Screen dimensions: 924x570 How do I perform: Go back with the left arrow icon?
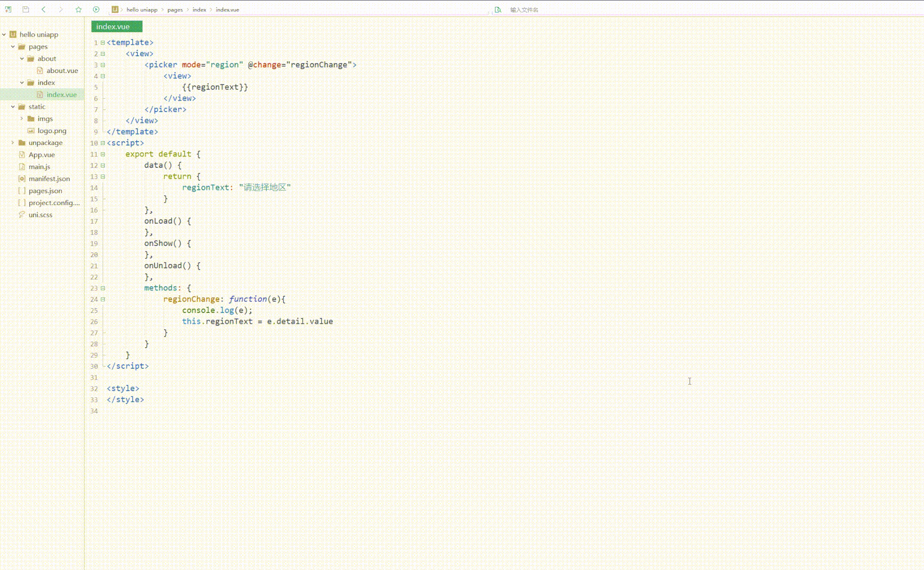43,10
